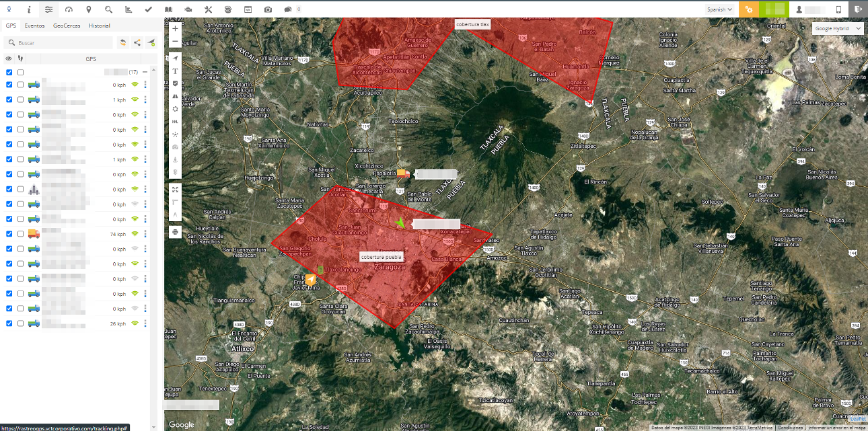This screenshot has height=431, width=868.
Task: Click the reload icon next to Buscar field
Action: click(123, 42)
